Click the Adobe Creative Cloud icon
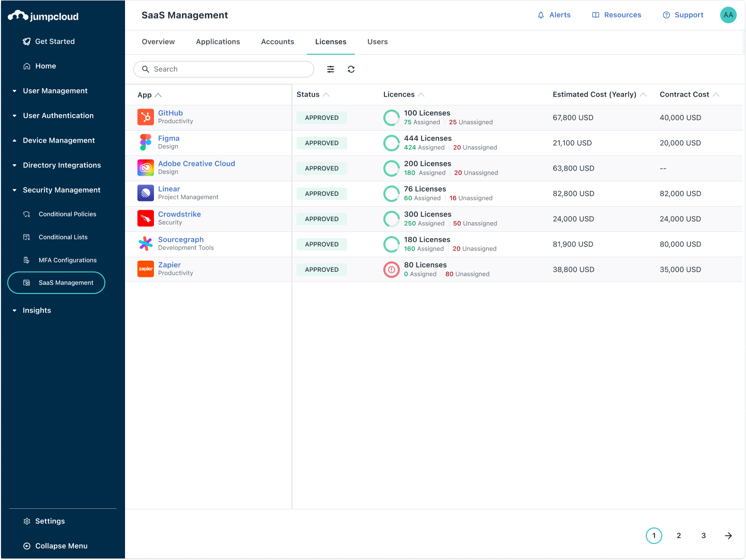The height and width of the screenshot is (560, 746). tap(145, 167)
